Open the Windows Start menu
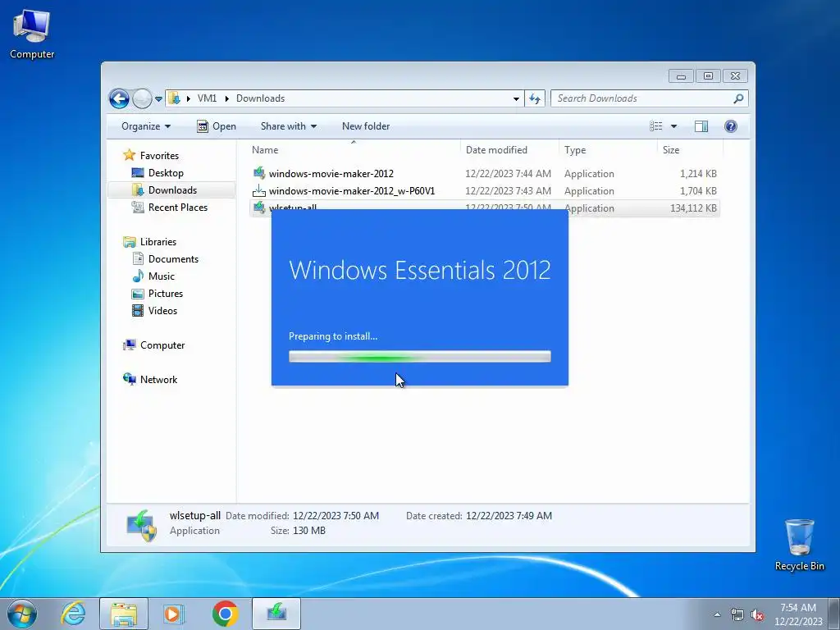The width and height of the screenshot is (840, 630). (22, 614)
